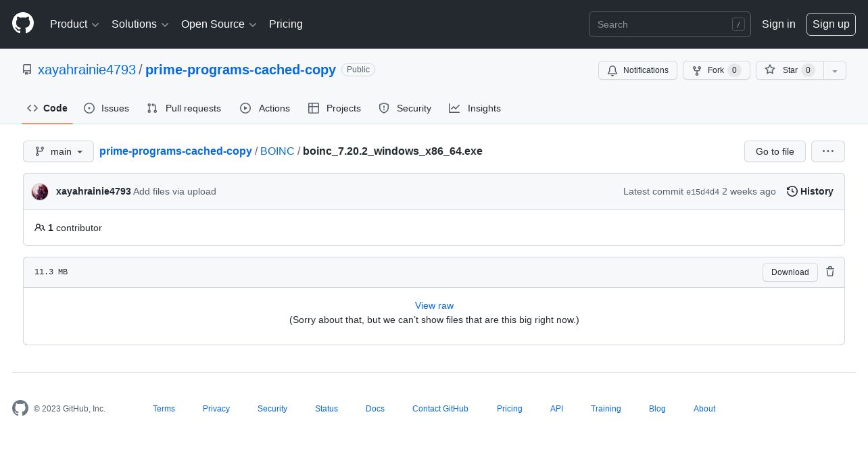The image size is (868, 450).
Task: Click the 11.3 MB file size text
Action: tap(51, 272)
